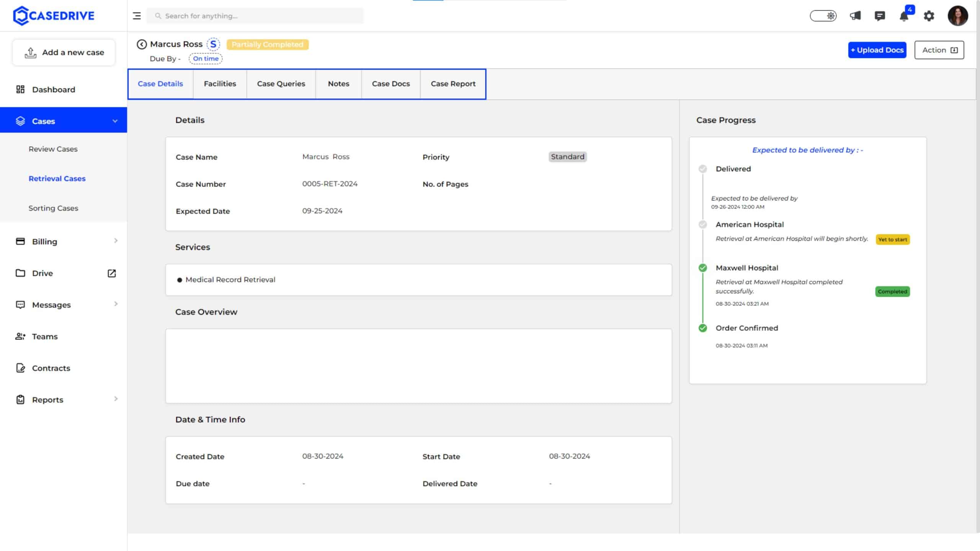Open the Case Docs tab

point(391,84)
